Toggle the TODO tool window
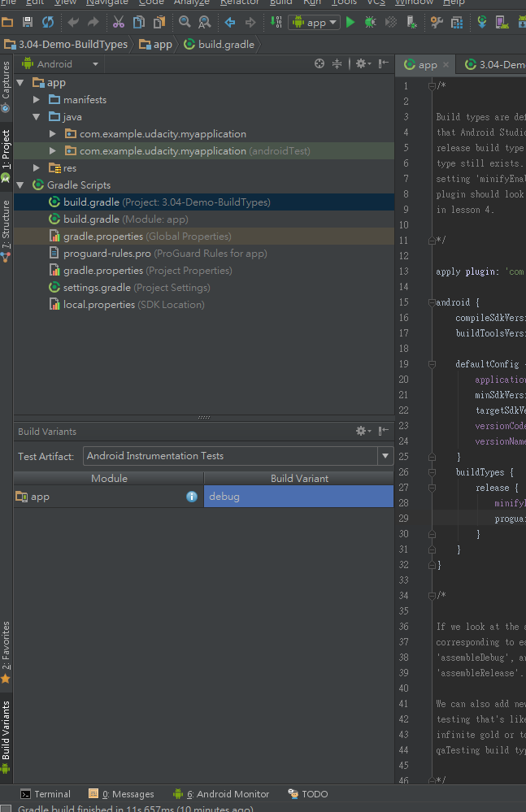 coord(308,794)
